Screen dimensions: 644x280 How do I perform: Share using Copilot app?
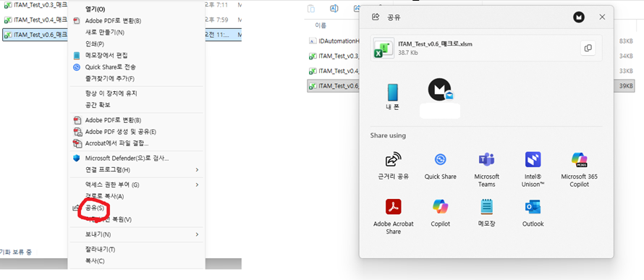(440, 213)
